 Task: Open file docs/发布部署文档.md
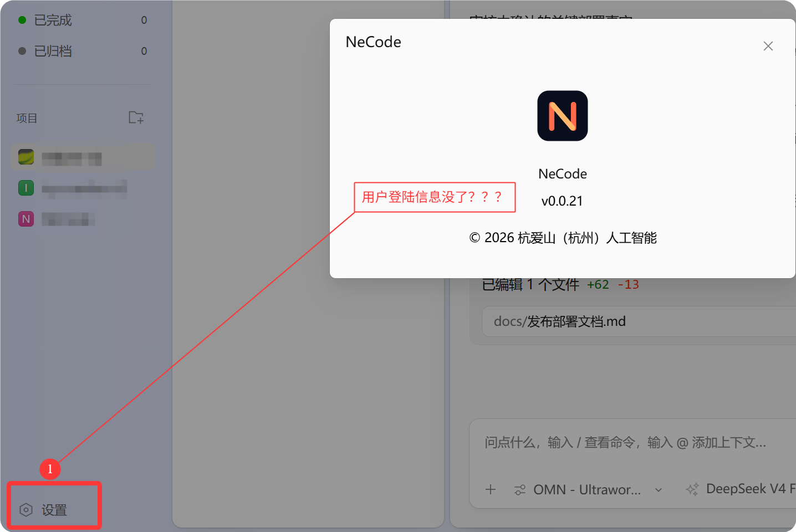pyautogui.click(x=639, y=321)
